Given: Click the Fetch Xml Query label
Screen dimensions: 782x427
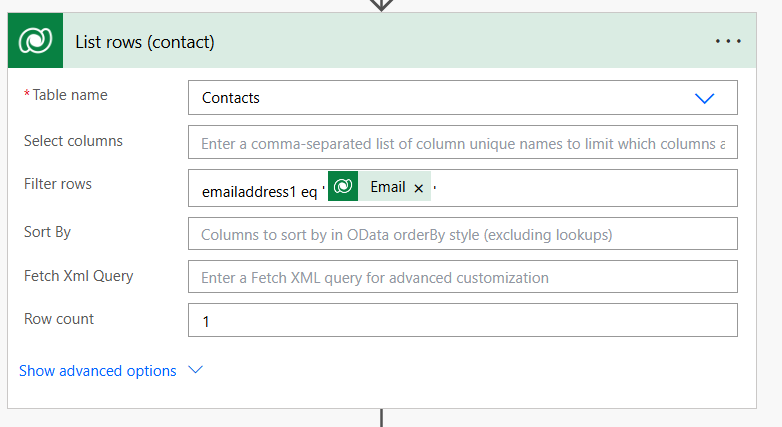Looking at the screenshot, I should click(x=79, y=276).
